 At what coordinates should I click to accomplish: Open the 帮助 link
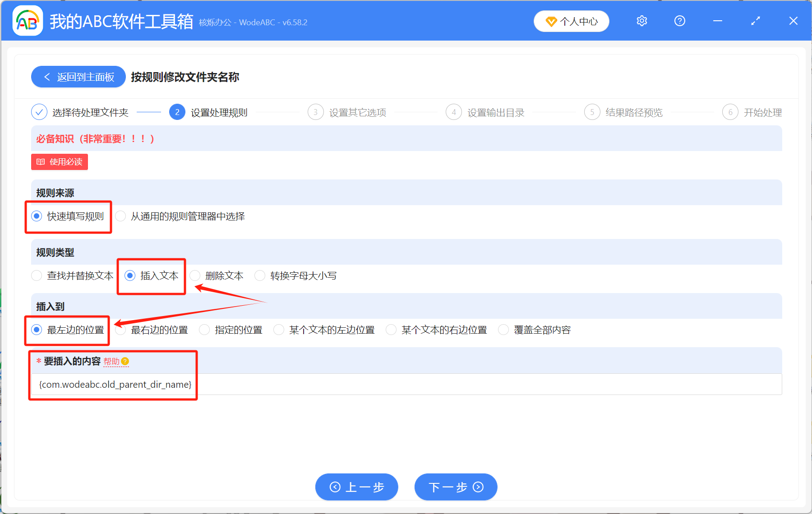coord(112,361)
